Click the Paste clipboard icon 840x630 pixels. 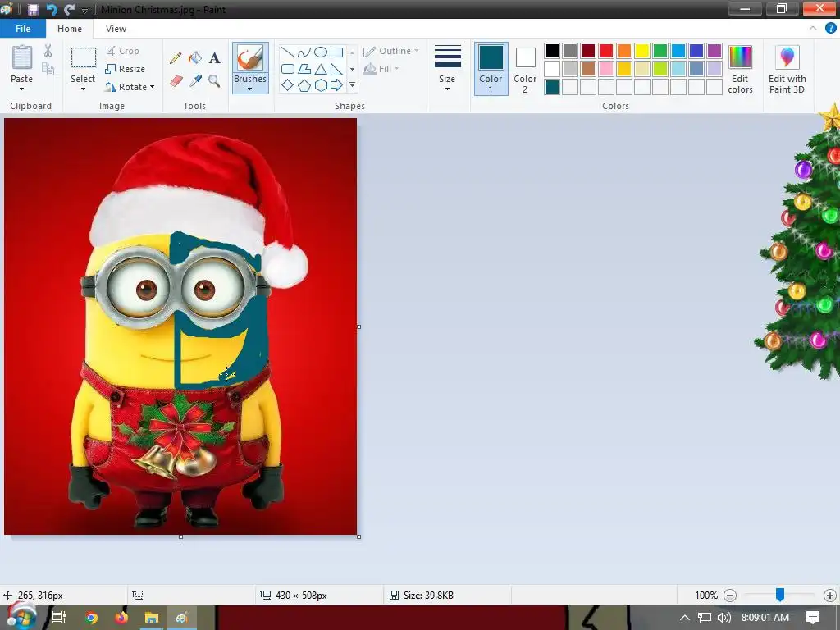click(22, 58)
